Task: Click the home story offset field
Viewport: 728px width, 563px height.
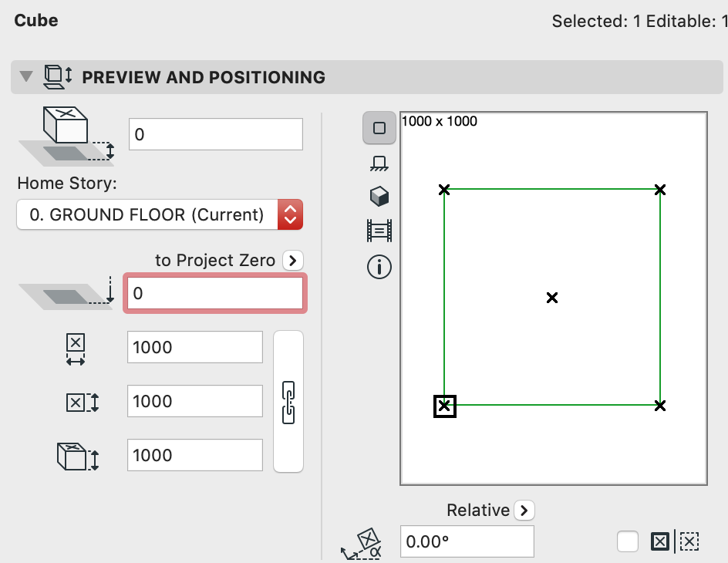Action: (x=215, y=134)
